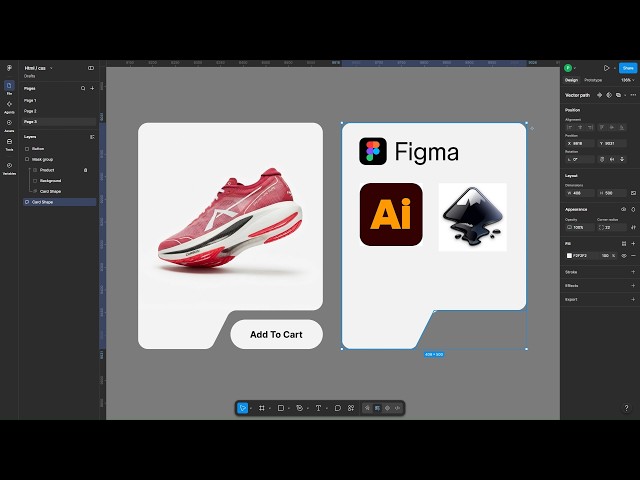Click the Use as mask icon

pos(609,95)
